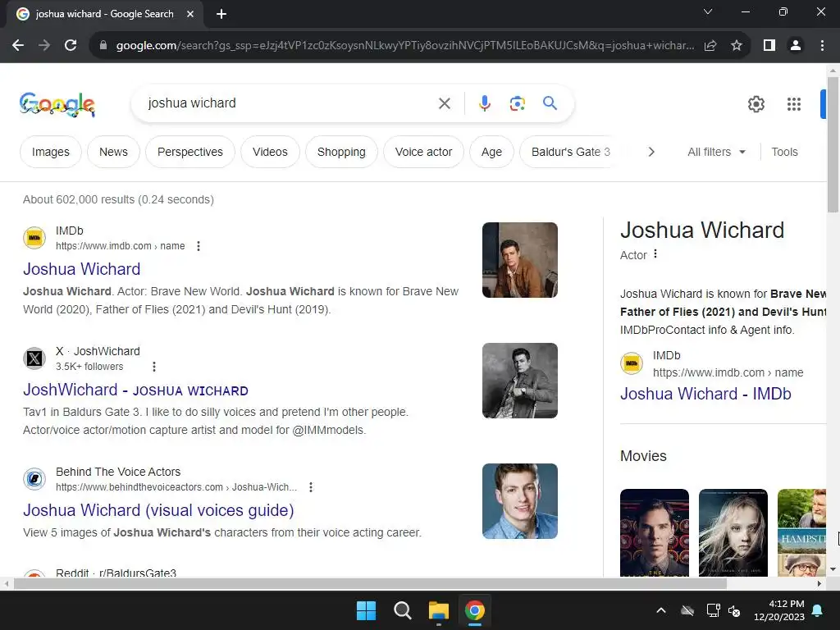Click the browser back arrow
840x630 pixels.
pos(18,46)
